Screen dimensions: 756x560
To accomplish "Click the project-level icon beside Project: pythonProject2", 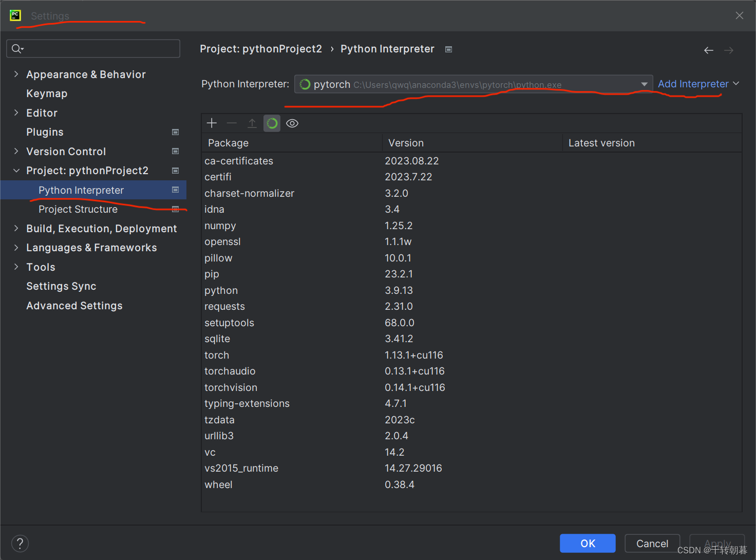I will [175, 171].
